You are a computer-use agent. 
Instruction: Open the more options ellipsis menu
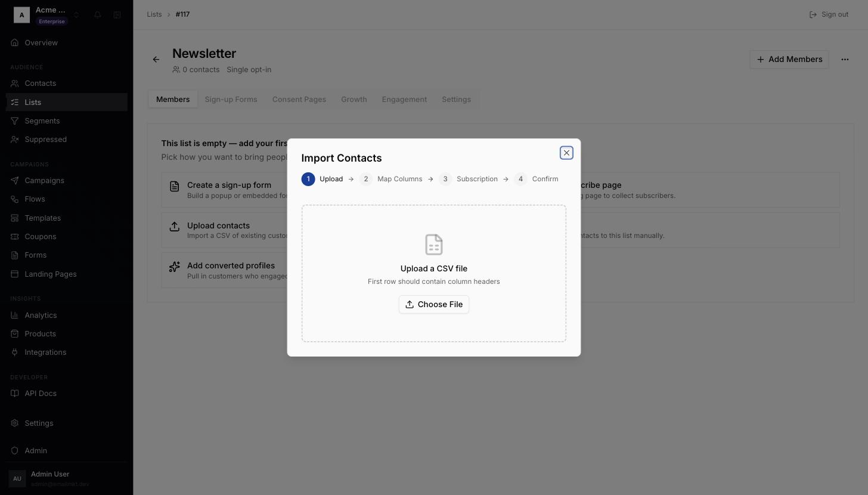[845, 59]
